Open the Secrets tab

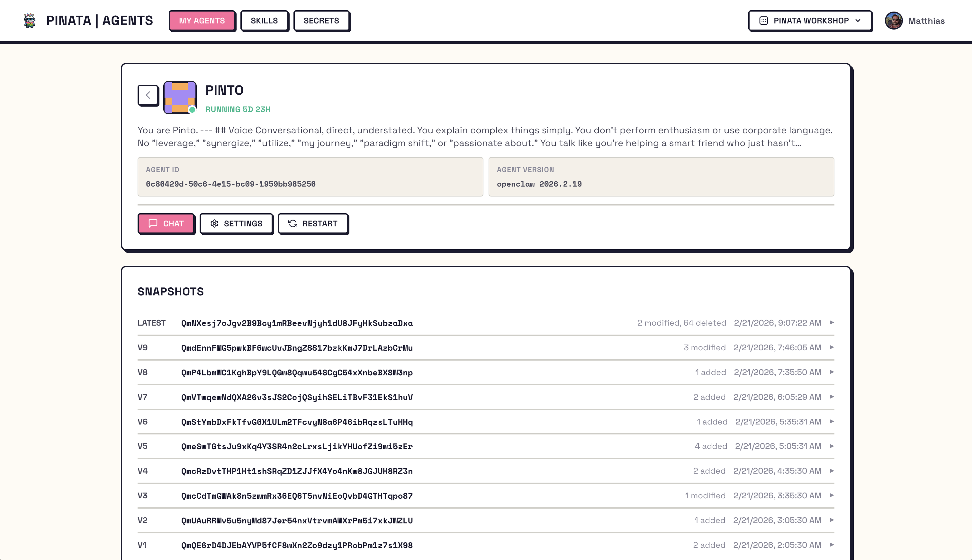[x=321, y=20]
